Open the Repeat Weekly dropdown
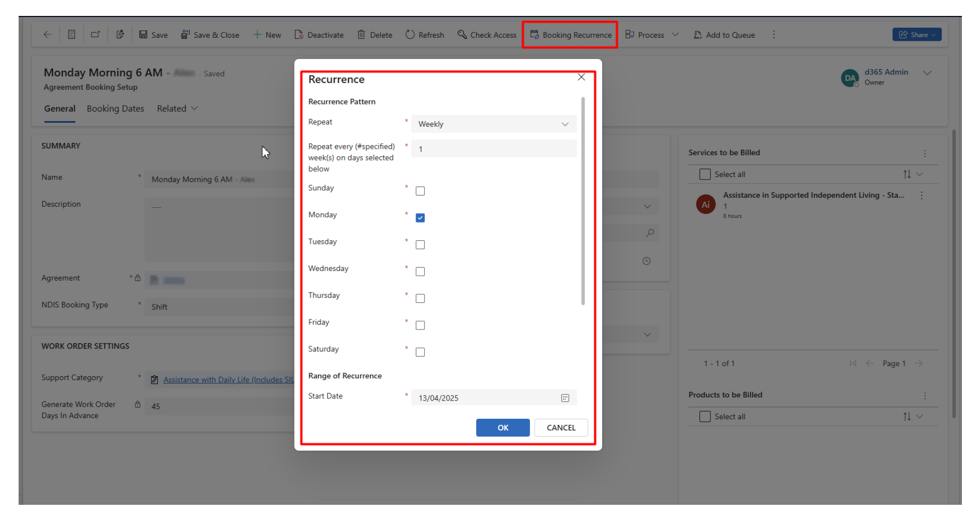 pyautogui.click(x=493, y=124)
